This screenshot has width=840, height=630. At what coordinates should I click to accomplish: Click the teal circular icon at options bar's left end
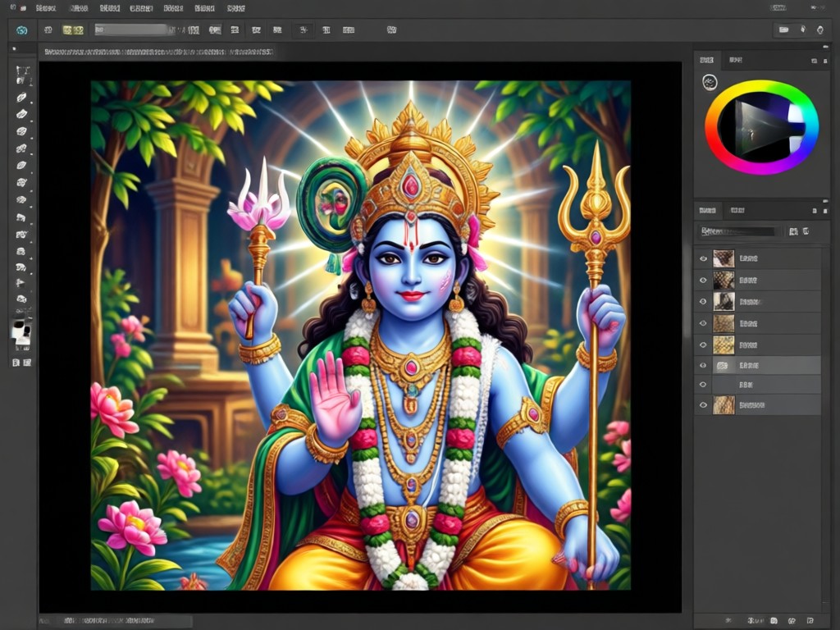click(x=22, y=30)
